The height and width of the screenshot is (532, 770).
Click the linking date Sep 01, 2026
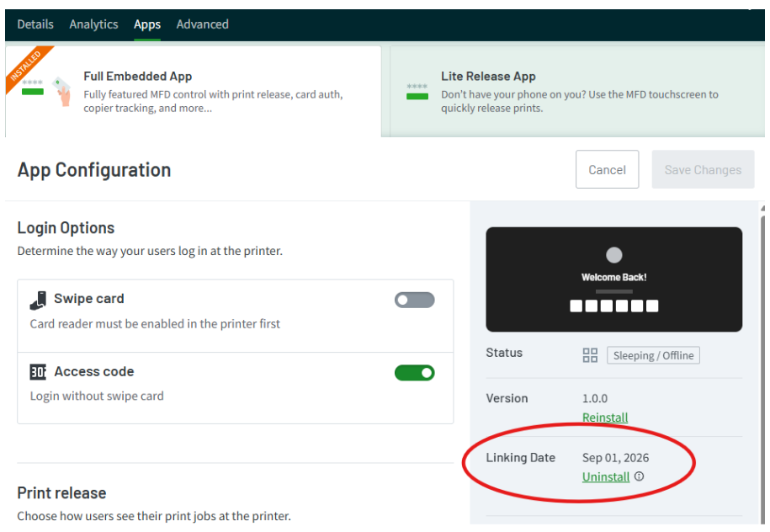pos(615,458)
